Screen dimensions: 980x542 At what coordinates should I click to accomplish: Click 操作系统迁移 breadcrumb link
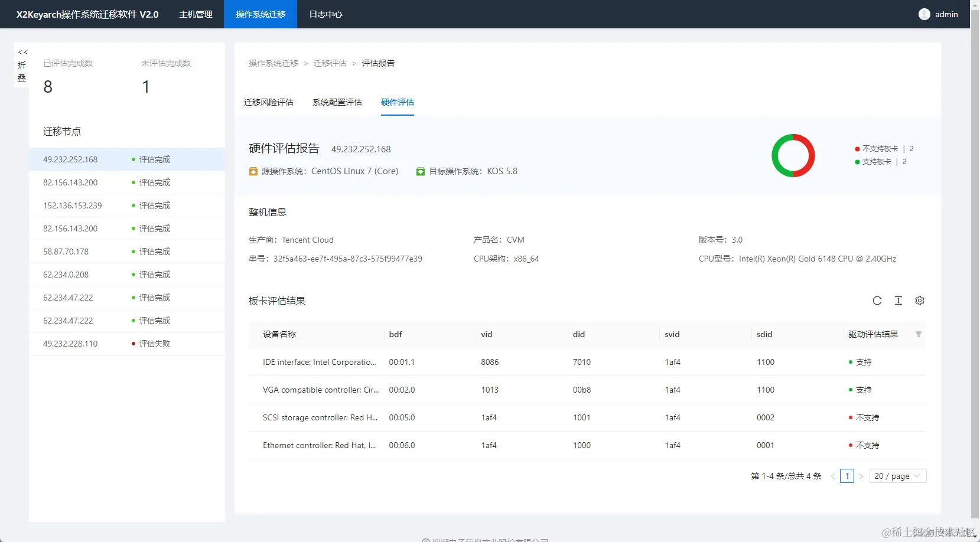274,63
